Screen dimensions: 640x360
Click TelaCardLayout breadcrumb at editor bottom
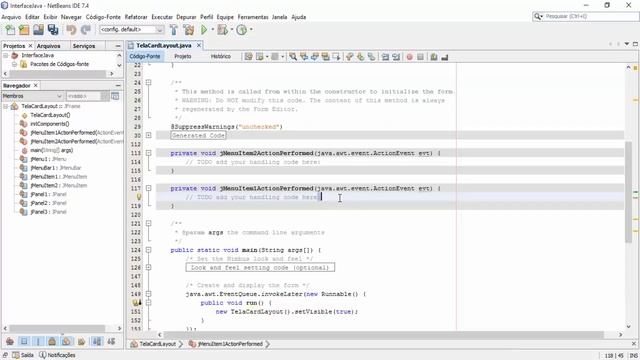point(158,344)
